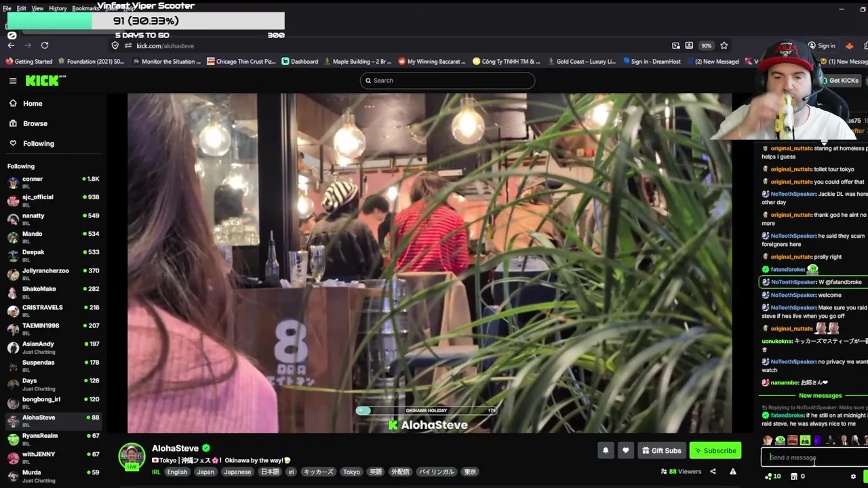Open the History menu
The height and width of the screenshot is (488, 868).
point(58,8)
